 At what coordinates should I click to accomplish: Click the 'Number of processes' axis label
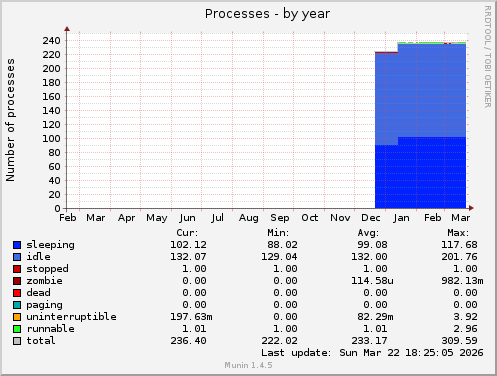pos(10,120)
